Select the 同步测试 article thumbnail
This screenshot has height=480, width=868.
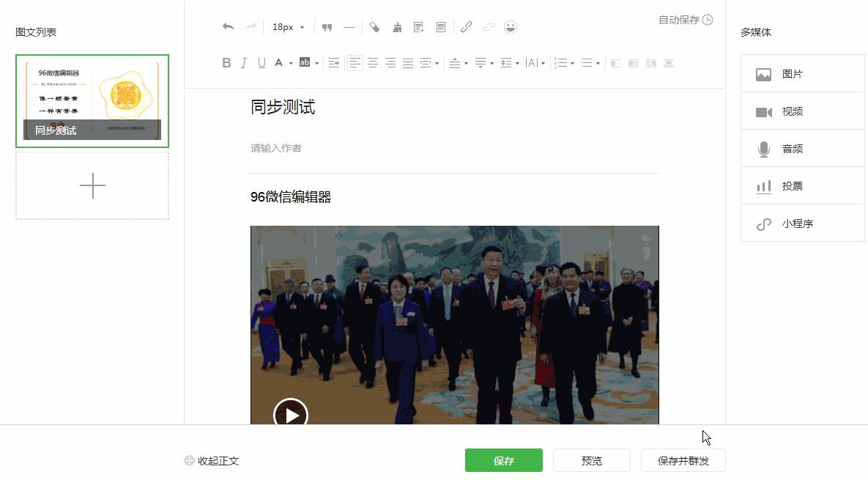[x=92, y=100]
